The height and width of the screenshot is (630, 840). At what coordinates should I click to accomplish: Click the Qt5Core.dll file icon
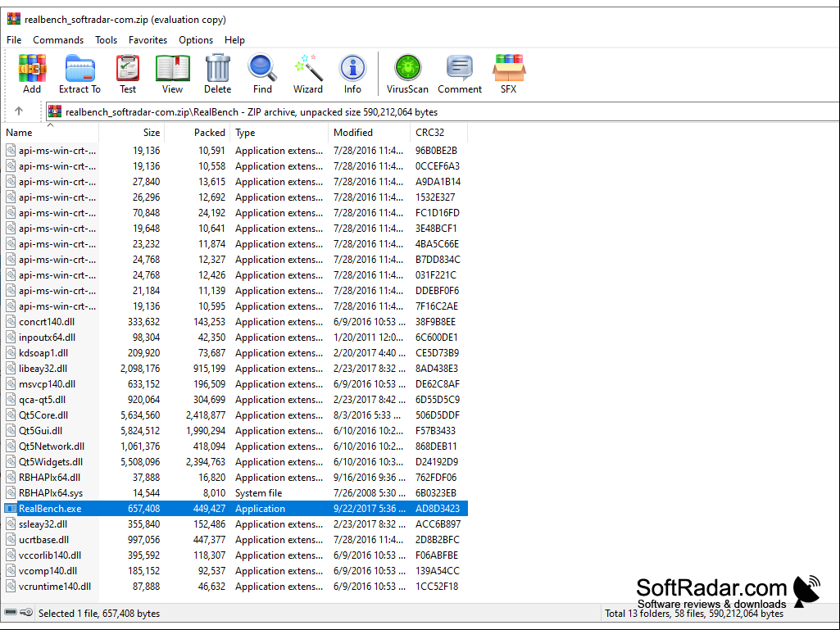point(11,415)
